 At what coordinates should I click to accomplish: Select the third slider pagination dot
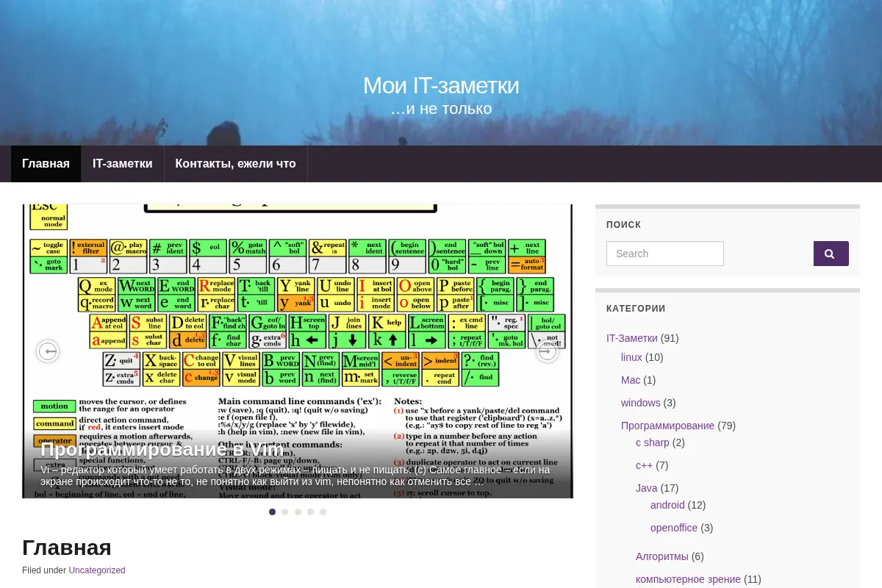click(x=298, y=512)
